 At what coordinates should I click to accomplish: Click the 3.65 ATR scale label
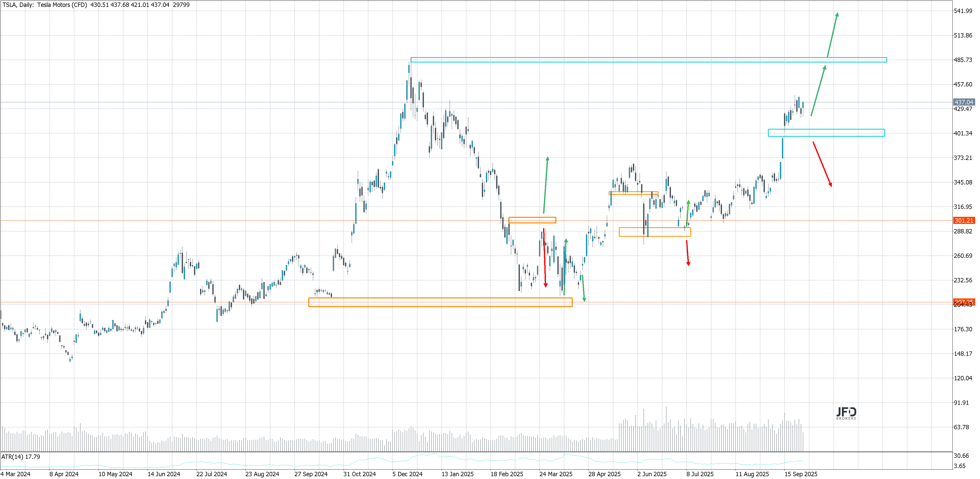(x=960, y=466)
